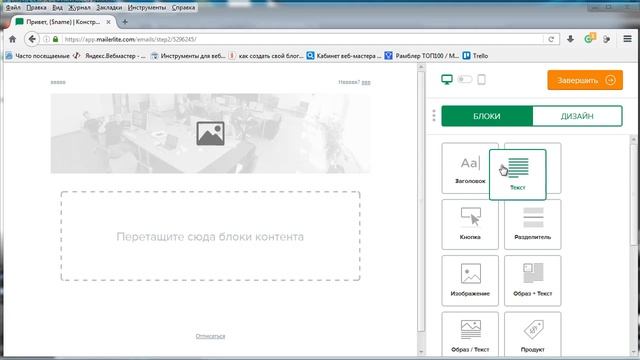This screenshot has width=640, height=360.
Task: Open Кабинет веб-мастера bookmark
Action: tap(344, 56)
